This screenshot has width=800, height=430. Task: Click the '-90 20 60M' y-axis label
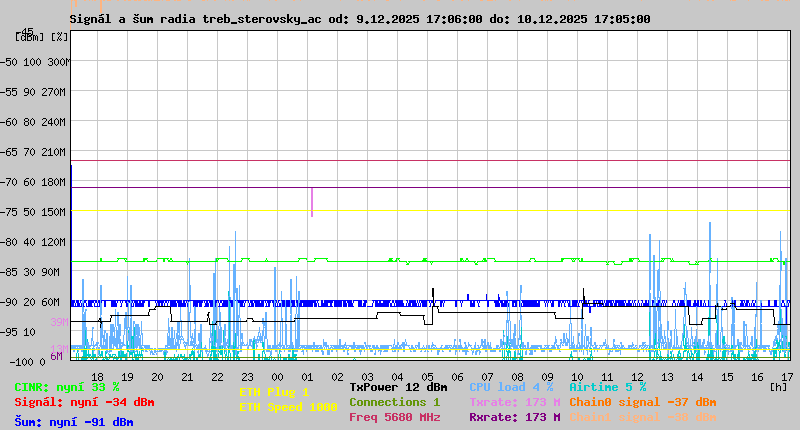point(31,302)
